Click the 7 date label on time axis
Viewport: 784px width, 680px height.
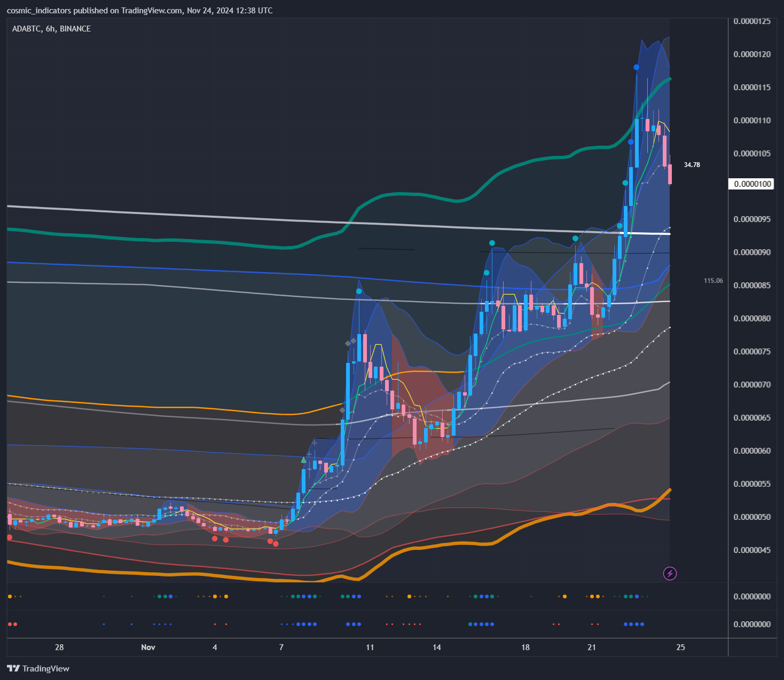coord(281,647)
